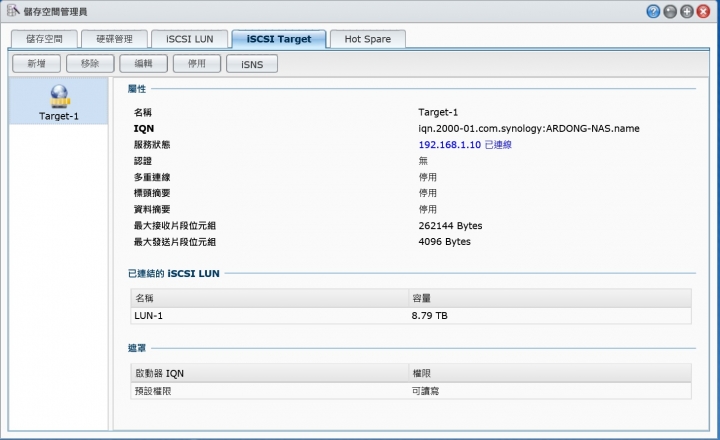Click the 最大接收片段位元組 label
This screenshot has width=720, height=440.
tap(174, 226)
